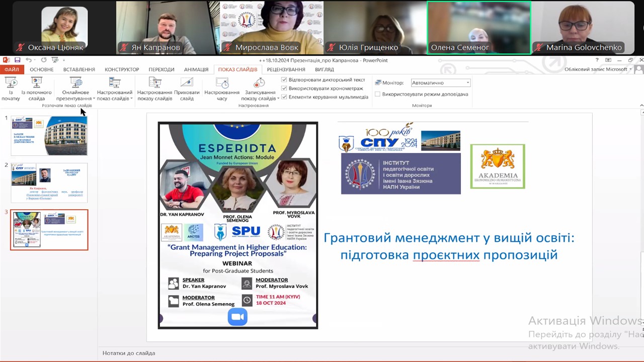
Task: Expand the 'Монітор' Автоматично dropdown
Action: (x=467, y=83)
